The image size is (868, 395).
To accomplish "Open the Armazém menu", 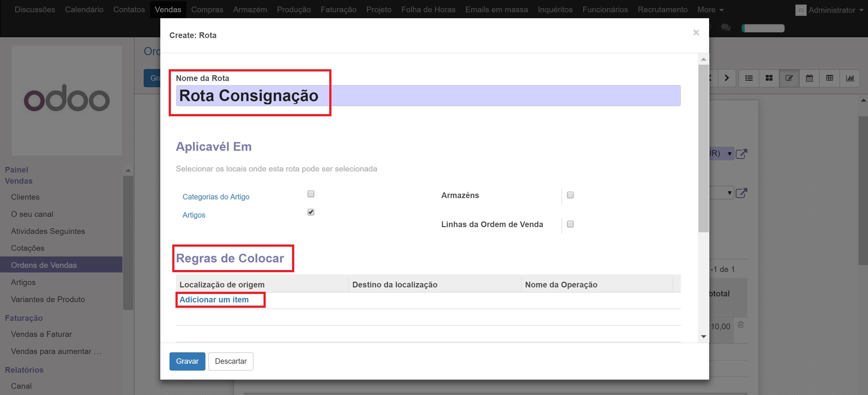I will coord(250,10).
